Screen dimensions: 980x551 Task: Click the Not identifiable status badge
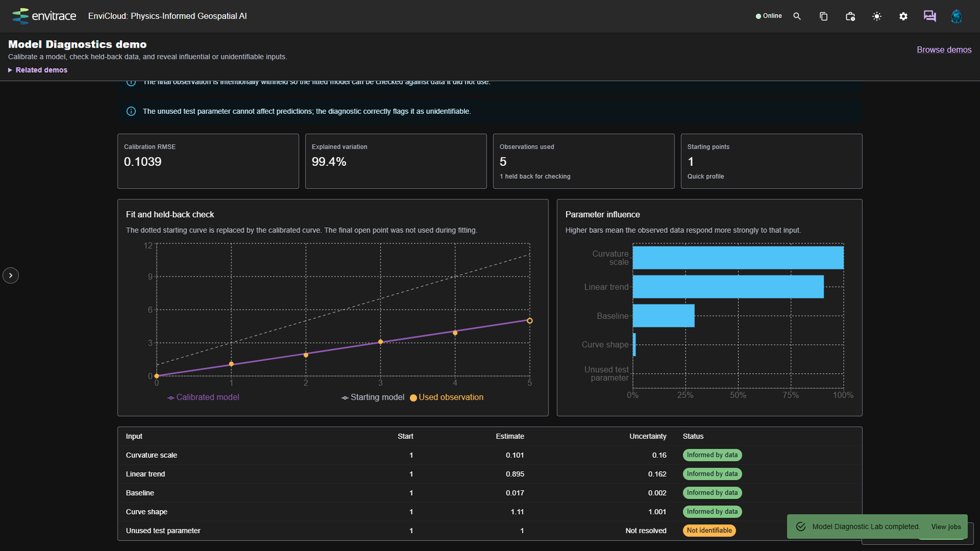(x=709, y=531)
